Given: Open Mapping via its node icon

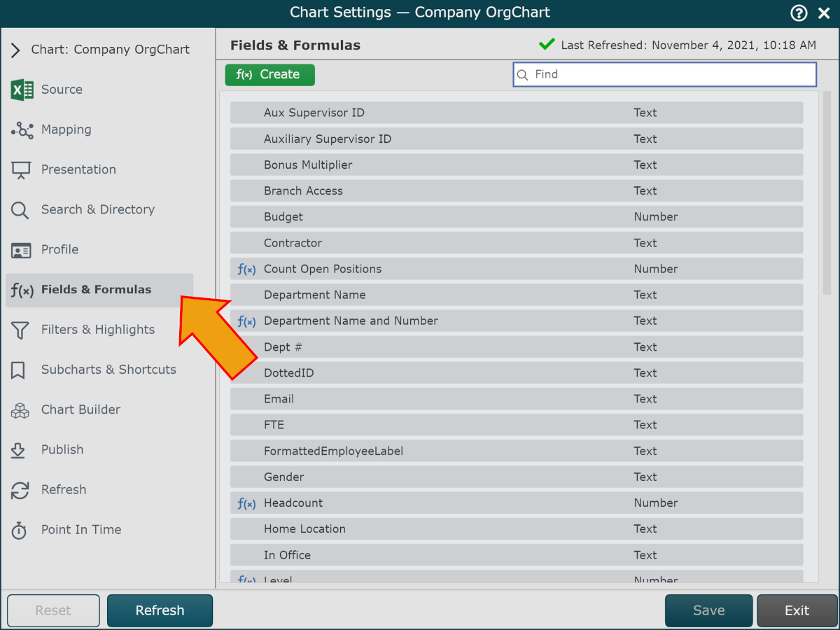Looking at the screenshot, I should point(22,130).
